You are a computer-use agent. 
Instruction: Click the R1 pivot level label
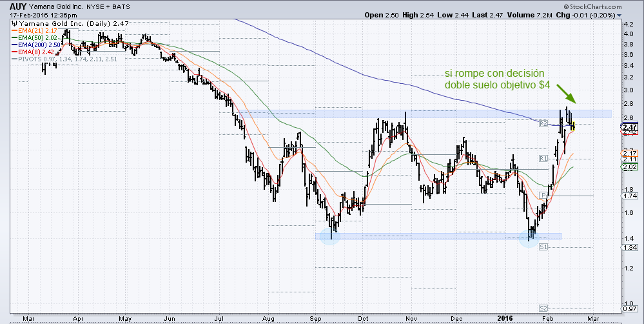[x=543, y=158]
